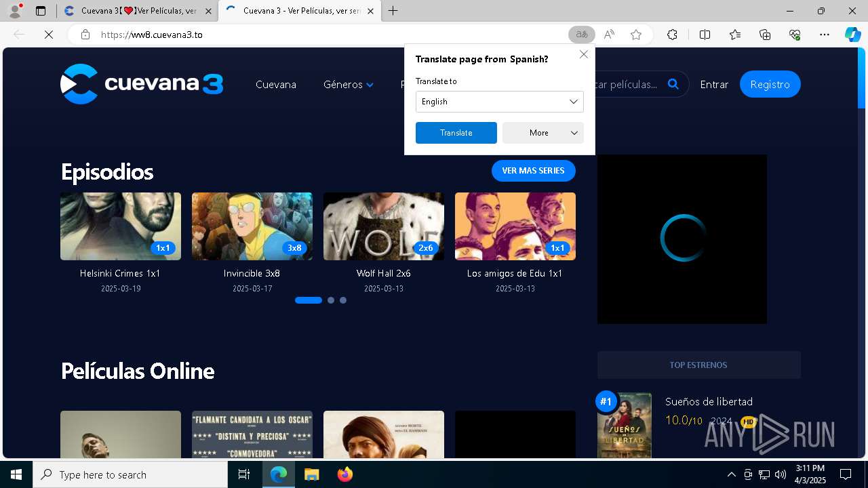Click the VER MAS SERIES button

[x=533, y=171]
